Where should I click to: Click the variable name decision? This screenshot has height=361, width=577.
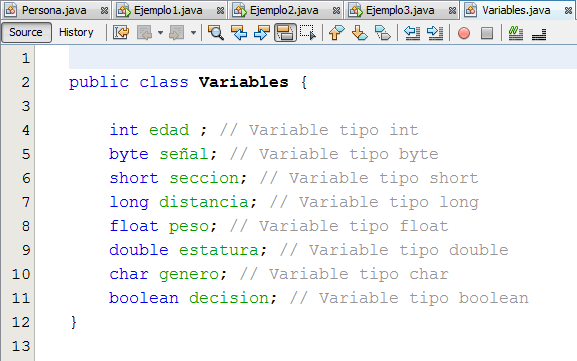tap(229, 298)
